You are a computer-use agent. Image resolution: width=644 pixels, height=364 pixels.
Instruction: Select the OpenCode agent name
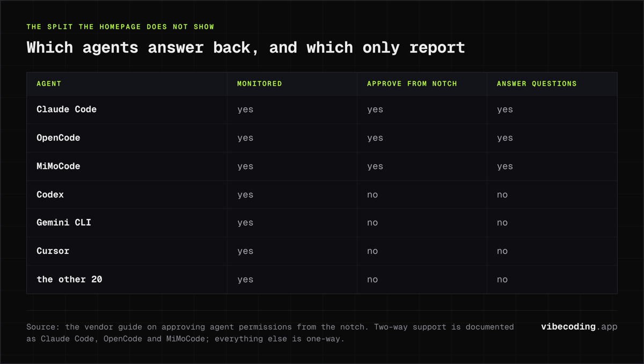[58, 138]
